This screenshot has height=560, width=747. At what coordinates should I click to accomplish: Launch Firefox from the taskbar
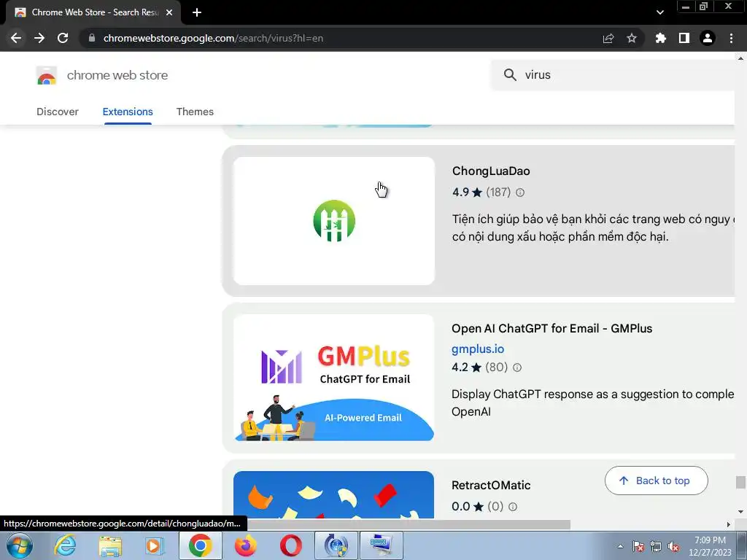pyautogui.click(x=245, y=545)
